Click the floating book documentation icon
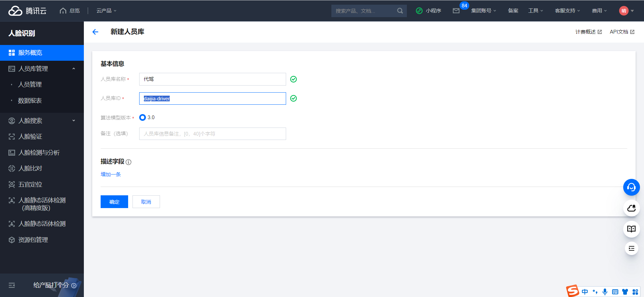This screenshot has height=297, width=644. point(631,229)
